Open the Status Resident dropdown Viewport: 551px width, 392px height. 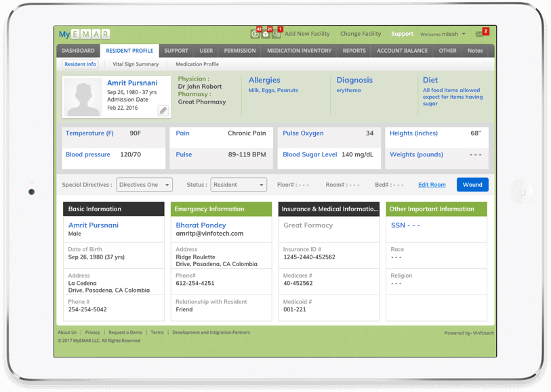tap(239, 185)
